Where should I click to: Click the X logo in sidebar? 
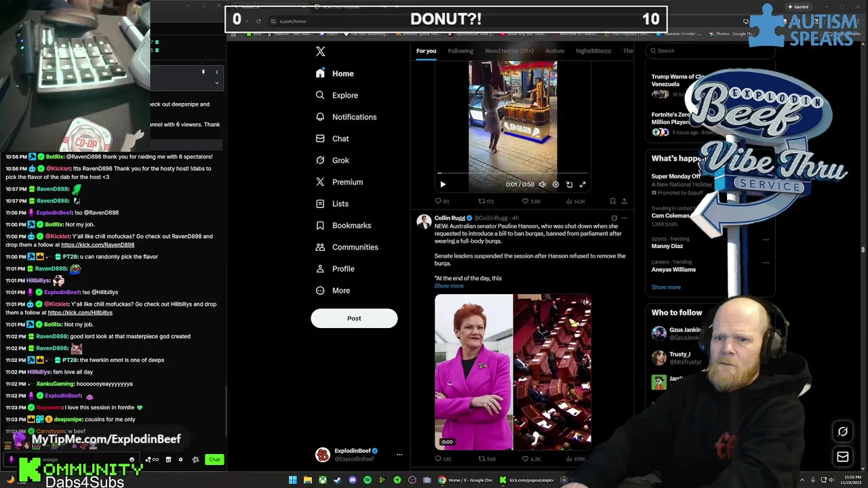(321, 52)
